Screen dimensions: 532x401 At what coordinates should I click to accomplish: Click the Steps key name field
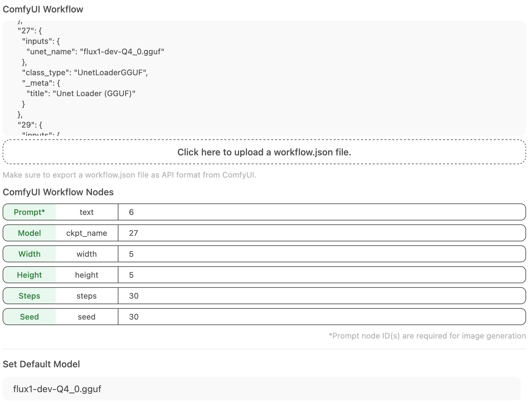click(x=87, y=296)
